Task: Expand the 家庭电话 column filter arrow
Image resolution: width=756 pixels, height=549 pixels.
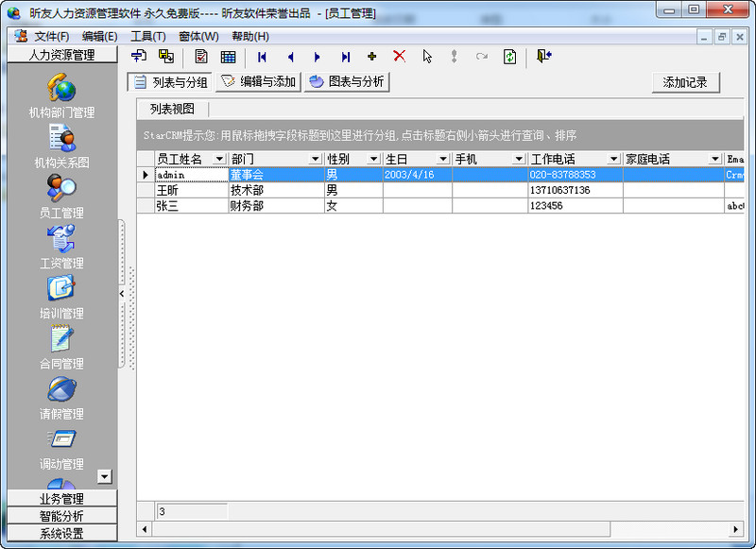Action: [715, 159]
